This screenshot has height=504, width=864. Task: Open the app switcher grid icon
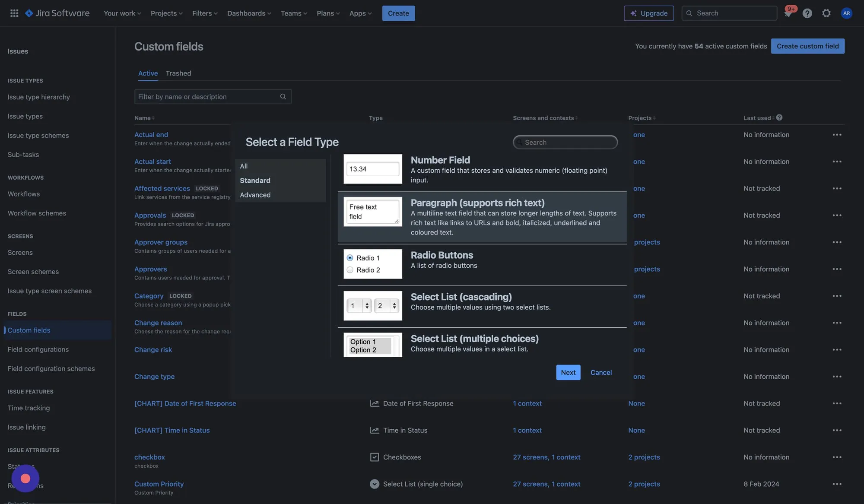(14, 13)
